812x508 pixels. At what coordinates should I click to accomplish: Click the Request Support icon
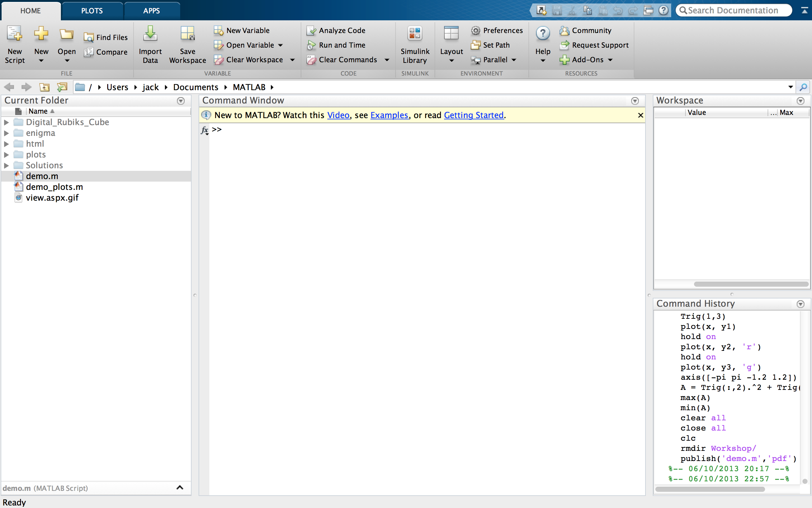point(564,45)
